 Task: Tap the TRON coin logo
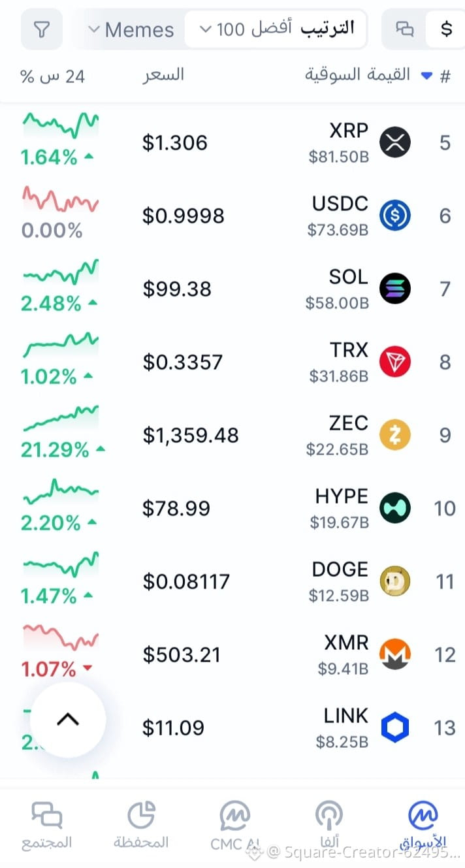coord(395,362)
